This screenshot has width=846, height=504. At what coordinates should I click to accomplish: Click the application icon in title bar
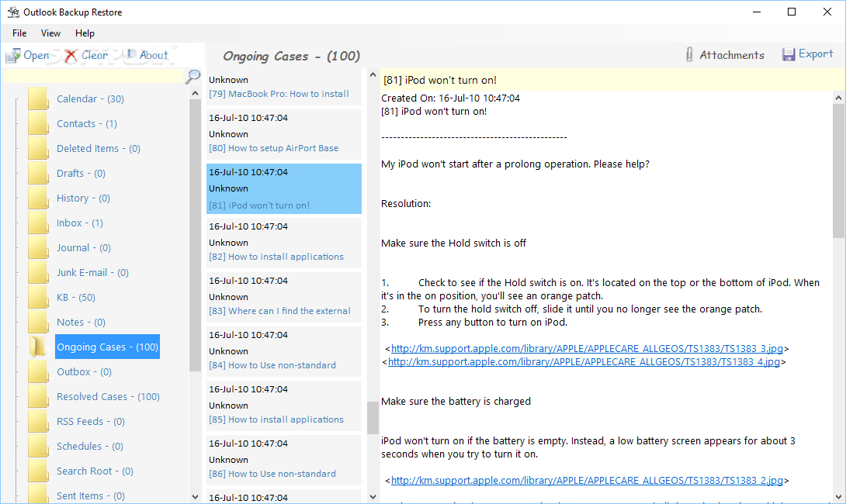coord(13,12)
